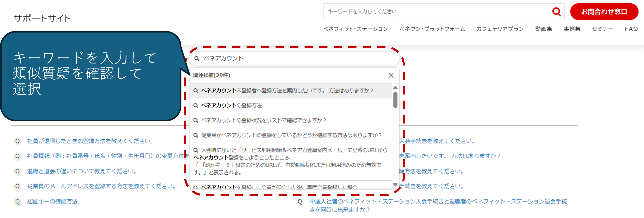Click Q icon beside 社員情報 change question
644x218 pixels.
17,156
